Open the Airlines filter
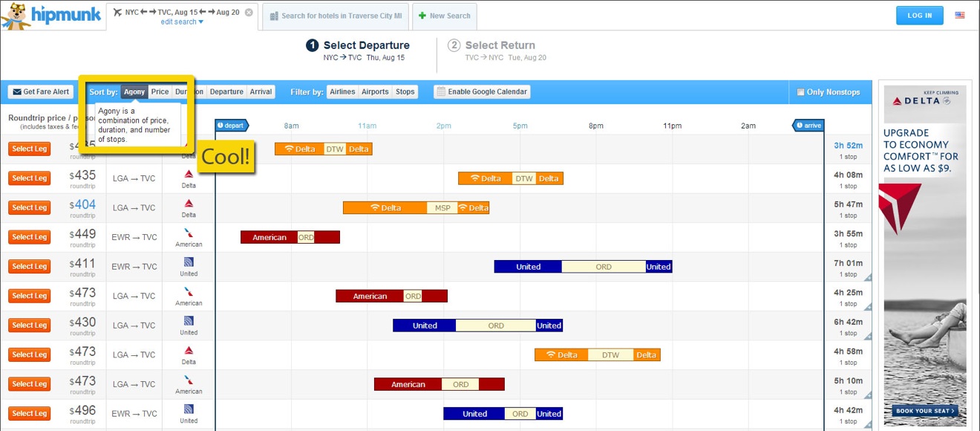980x431 pixels. point(342,92)
